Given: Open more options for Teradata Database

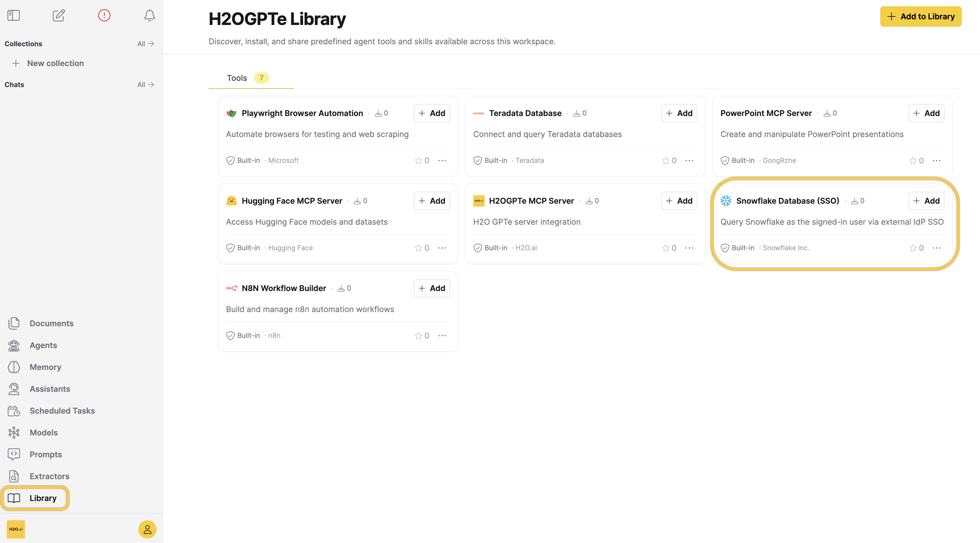Looking at the screenshot, I should point(689,161).
